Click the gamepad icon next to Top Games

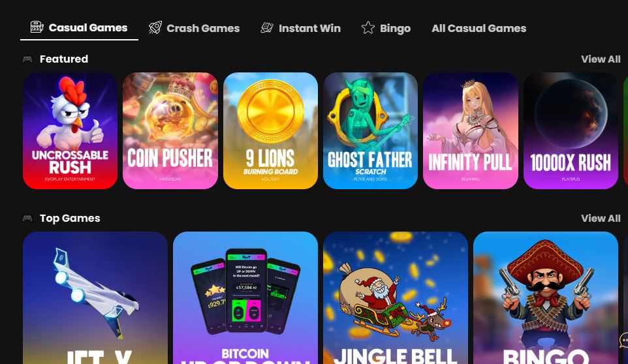pyautogui.click(x=27, y=219)
